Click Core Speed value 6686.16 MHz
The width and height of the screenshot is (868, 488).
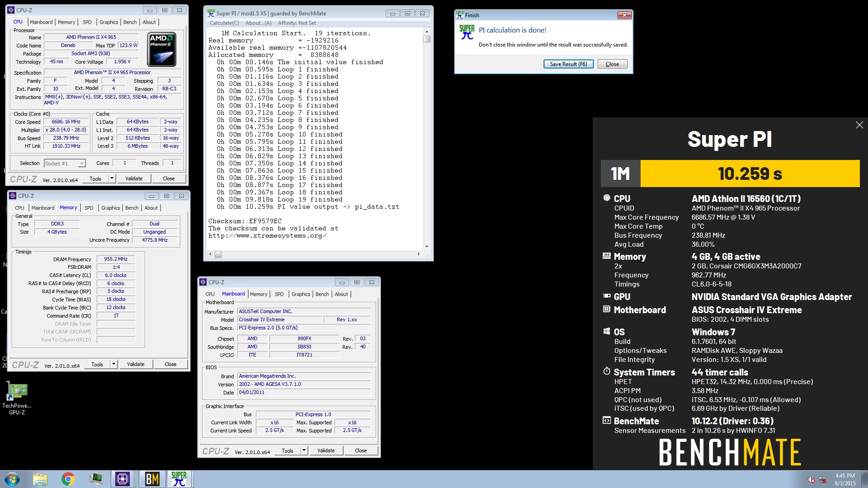click(66, 122)
